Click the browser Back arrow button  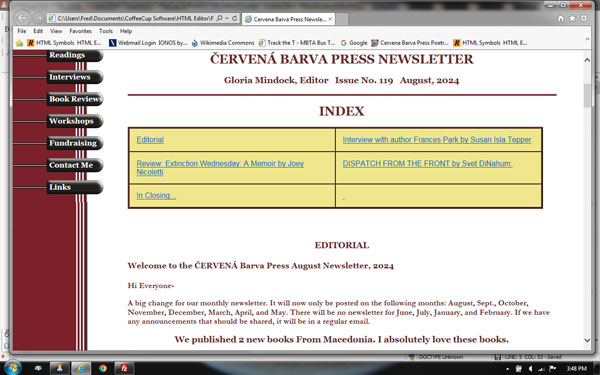pyautogui.click(x=22, y=18)
